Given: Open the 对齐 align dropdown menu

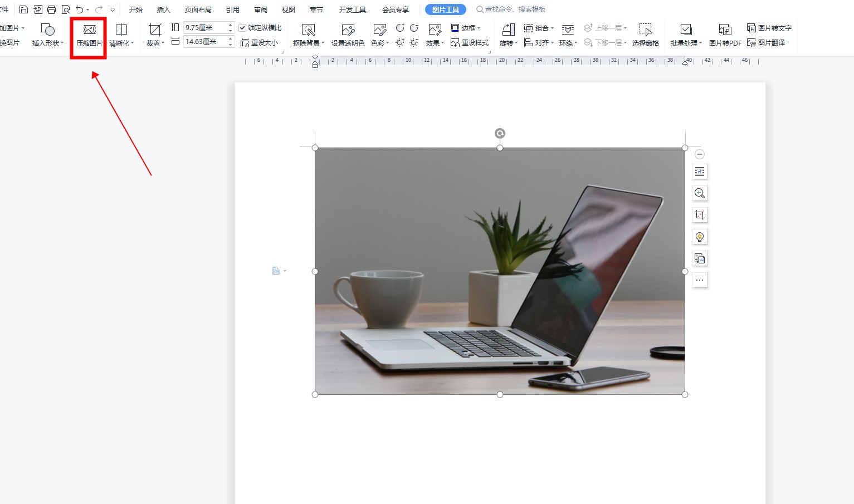Looking at the screenshot, I should pos(539,42).
